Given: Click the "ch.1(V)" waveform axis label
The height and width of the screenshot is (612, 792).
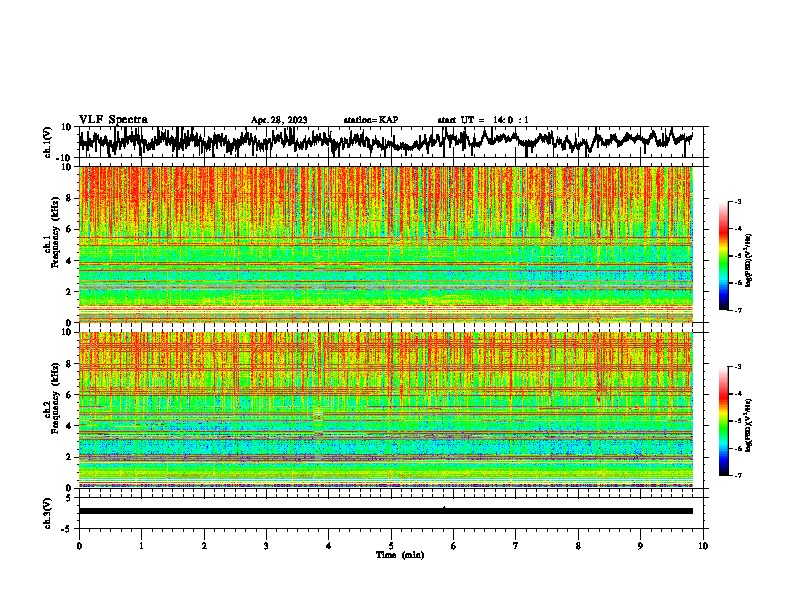Looking at the screenshot, I should 48,142.
